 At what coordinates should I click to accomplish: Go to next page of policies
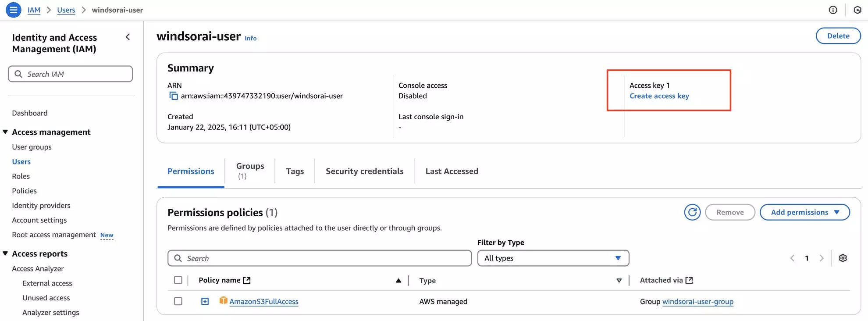coord(822,258)
